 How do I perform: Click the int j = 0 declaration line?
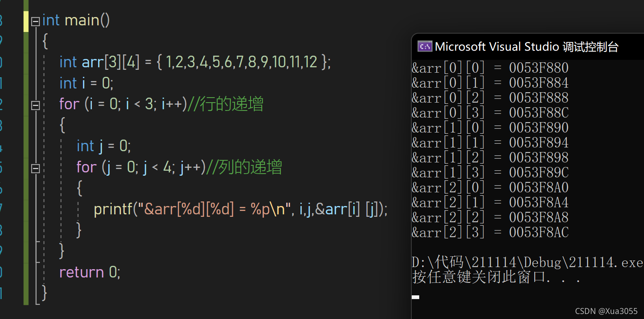[x=103, y=146]
